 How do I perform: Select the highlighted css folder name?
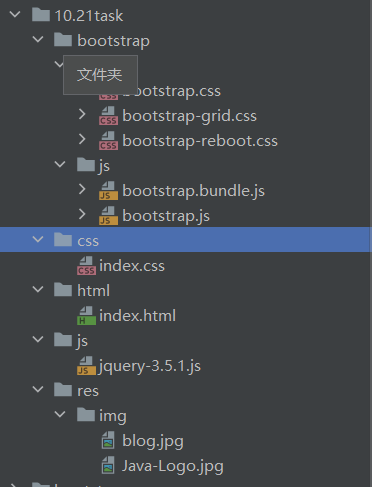coord(88,241)
